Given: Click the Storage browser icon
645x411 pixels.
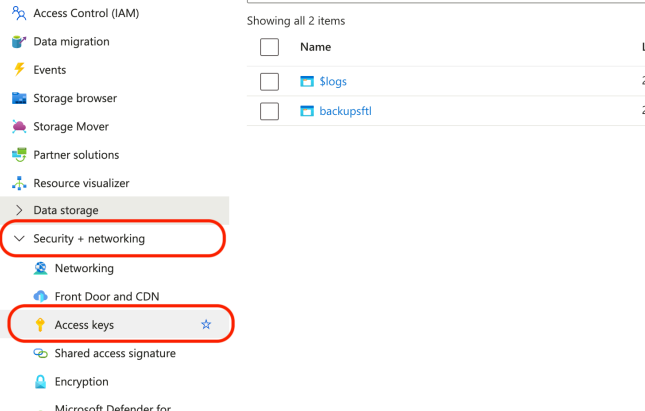Looking at the screenshot, I should pyautogui.click(x=18, y=98).
